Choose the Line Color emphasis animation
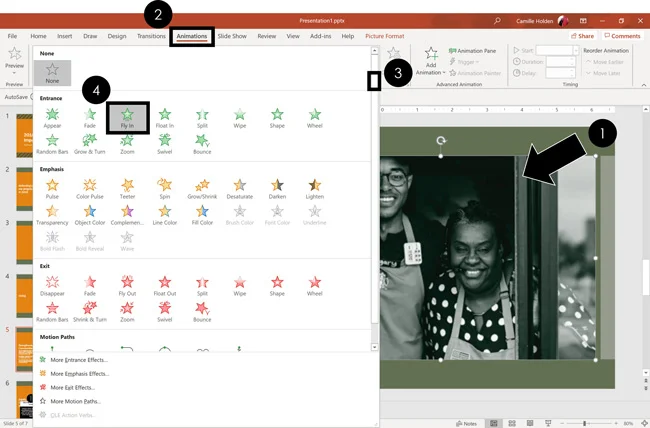Image resolution: width=650 pixels, height=428 pixels. click(165, 215)
